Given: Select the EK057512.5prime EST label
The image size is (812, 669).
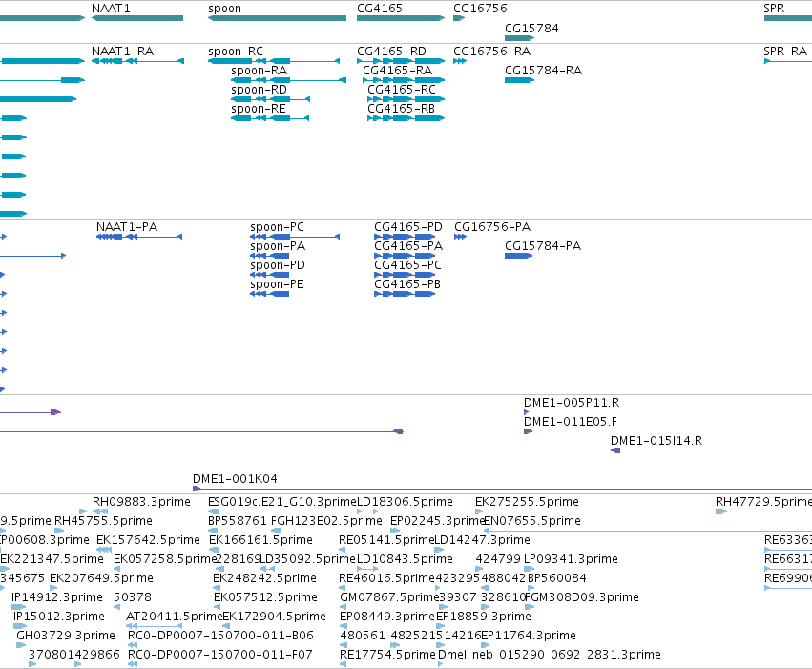Looking at the screenshot, I should [x=265, y=597].
